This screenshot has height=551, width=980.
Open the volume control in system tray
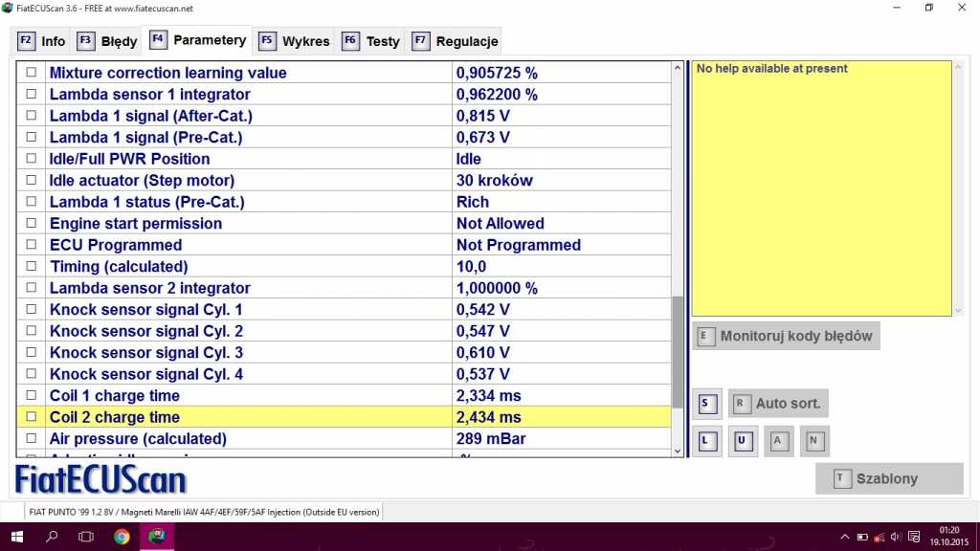pos(896,537)
